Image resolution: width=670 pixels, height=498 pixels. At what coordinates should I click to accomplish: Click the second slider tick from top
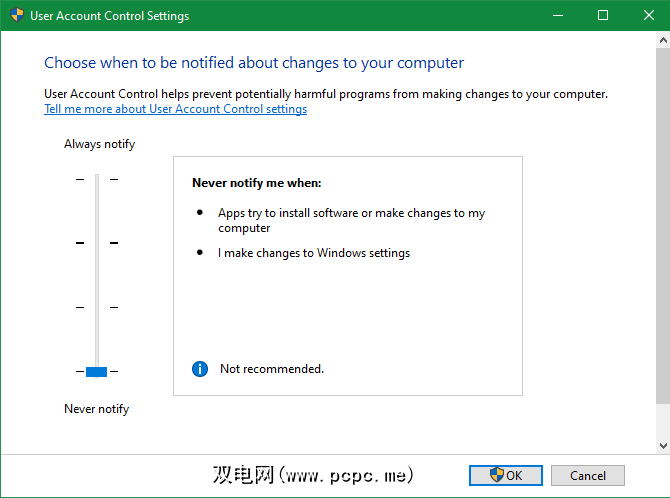click(97, 243)
